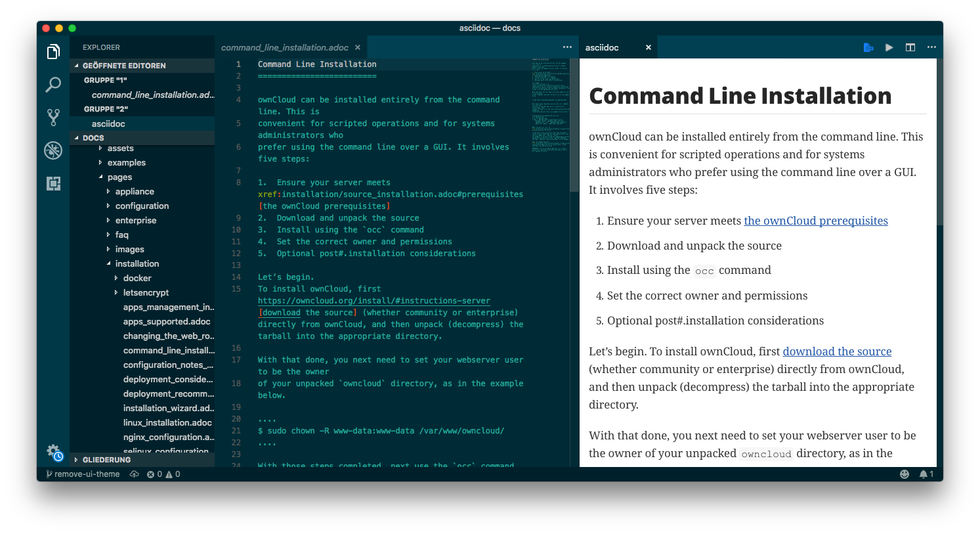Screen dimensions: 980x534
Task: Expand the configuration folder
Action: (x=142, y=206)
